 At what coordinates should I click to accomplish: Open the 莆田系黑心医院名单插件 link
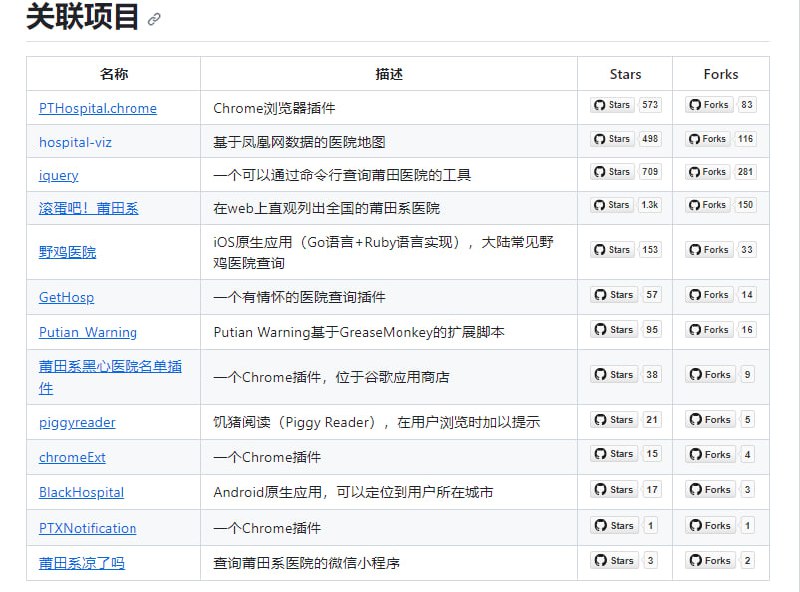point(110,366)
